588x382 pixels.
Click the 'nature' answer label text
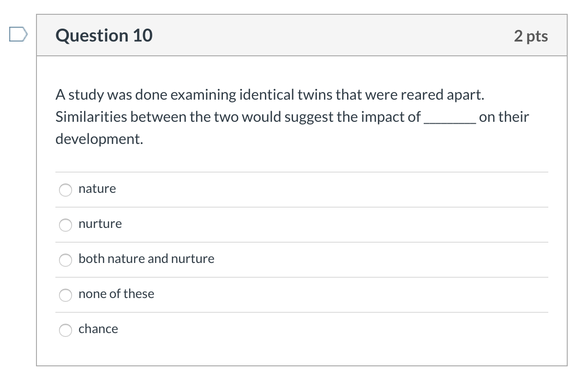point(97,188)
